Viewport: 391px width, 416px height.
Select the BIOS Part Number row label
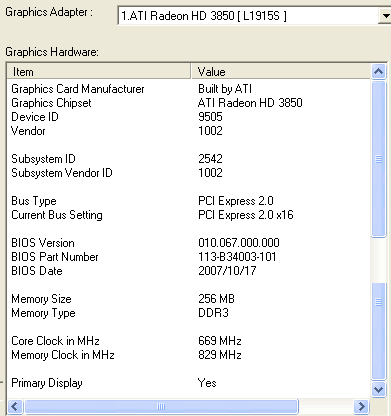coord(55,257)
